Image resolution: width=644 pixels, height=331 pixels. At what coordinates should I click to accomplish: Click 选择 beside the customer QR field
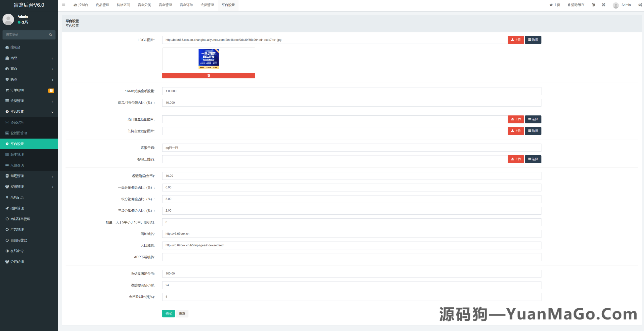tap(533, 159)
